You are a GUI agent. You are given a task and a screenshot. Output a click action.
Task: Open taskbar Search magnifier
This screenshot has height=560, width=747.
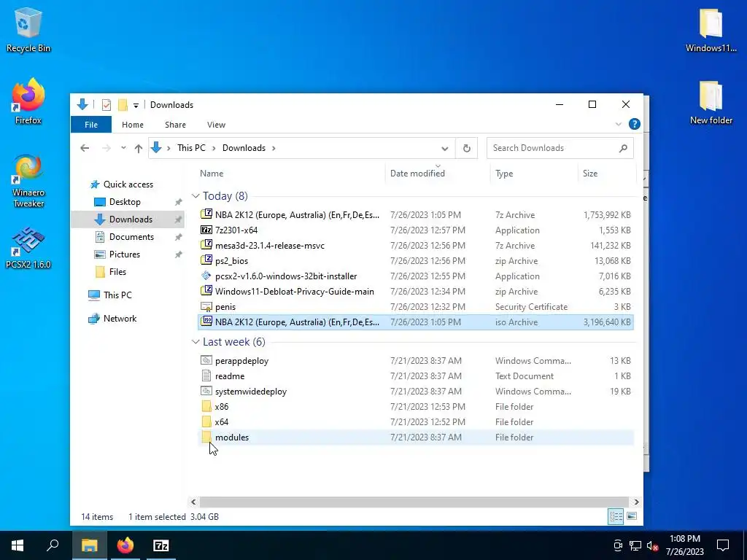[x=53, y=545]
